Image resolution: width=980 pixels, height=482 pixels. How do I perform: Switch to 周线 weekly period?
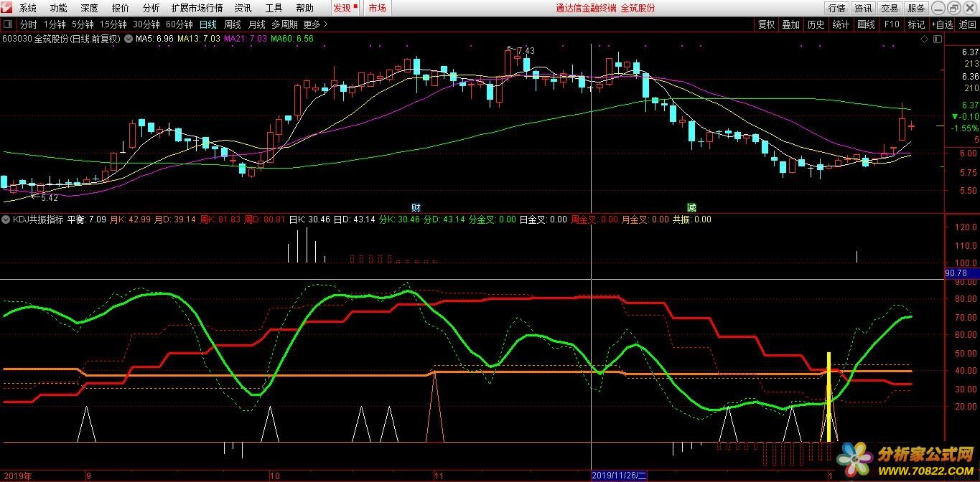click(x=233, y=24)
